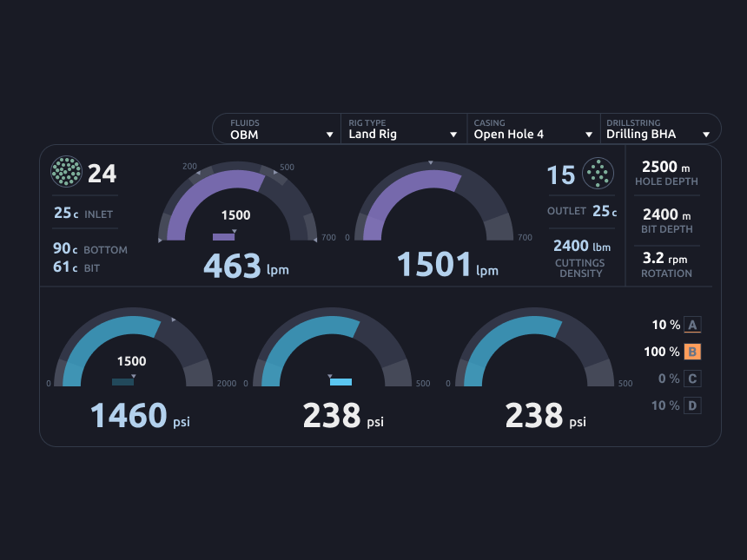
Task: Click the dark teal setpoint bar in 1460 psi gauge
Action: (123, 382)
